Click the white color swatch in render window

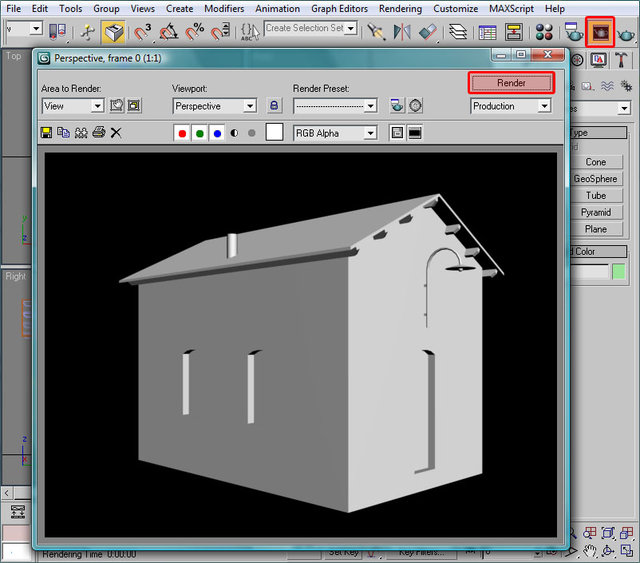tap(274, 133)
